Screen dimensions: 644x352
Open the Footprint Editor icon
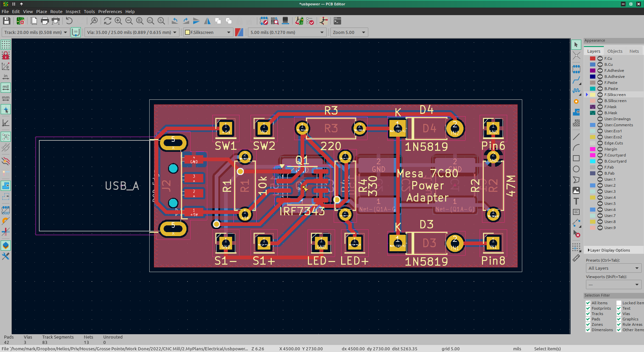[264, 21]
